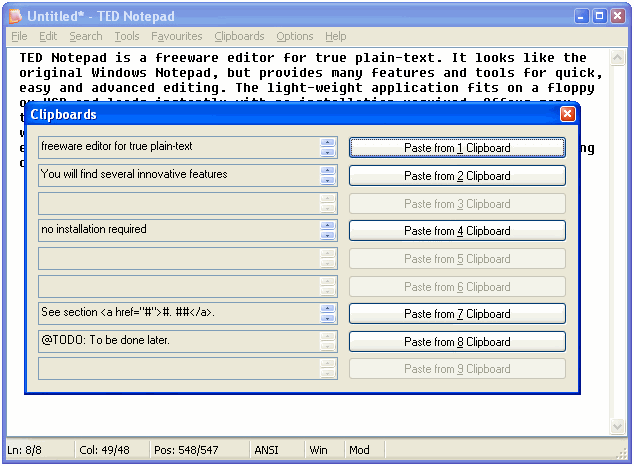Click Paste from 7 Clipboard button

point(457,314)
